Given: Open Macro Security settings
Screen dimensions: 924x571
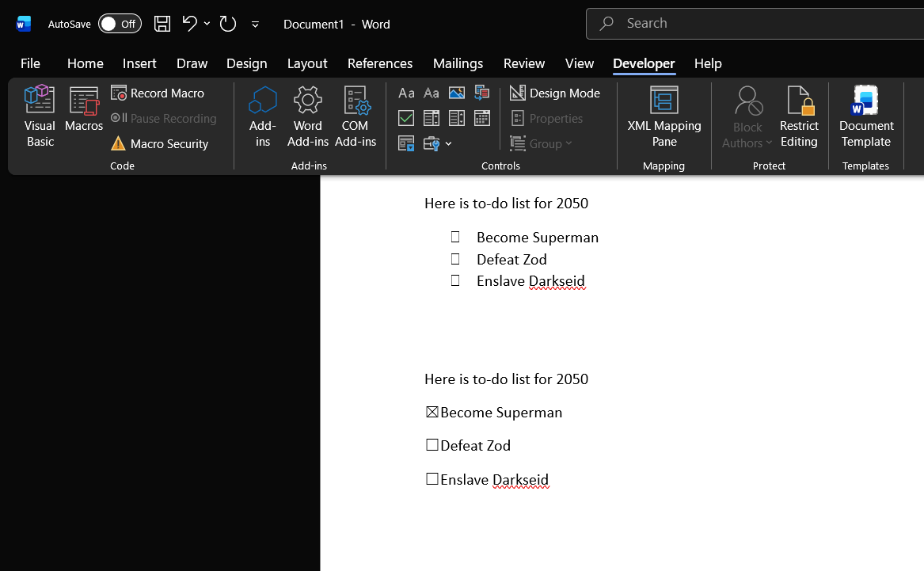Looking at the screenshot, I should pos(160,143).
